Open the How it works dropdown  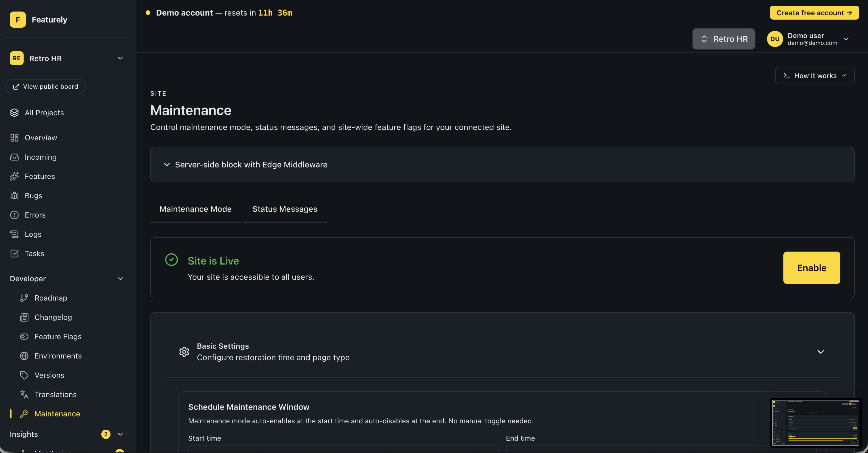(814, 75)
